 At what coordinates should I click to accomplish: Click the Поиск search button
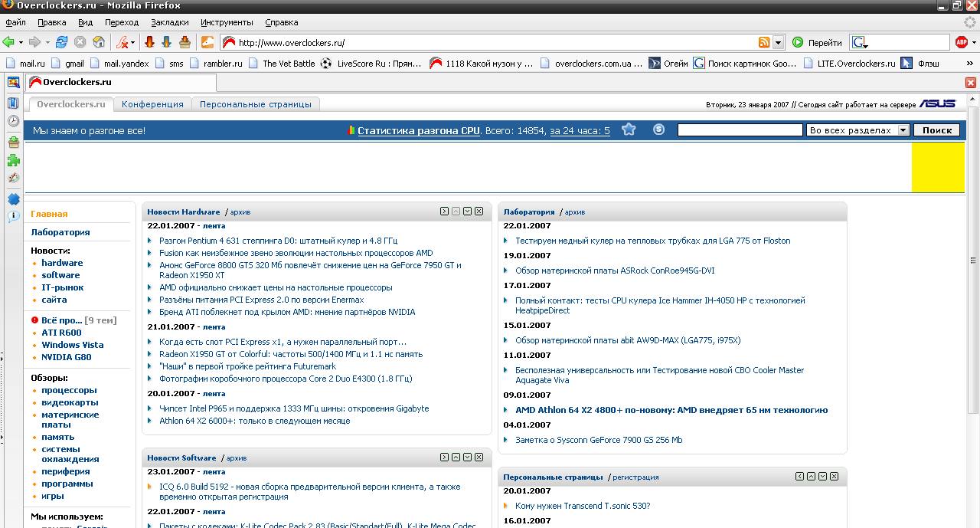pyautogui.click(x=937, y=130)
